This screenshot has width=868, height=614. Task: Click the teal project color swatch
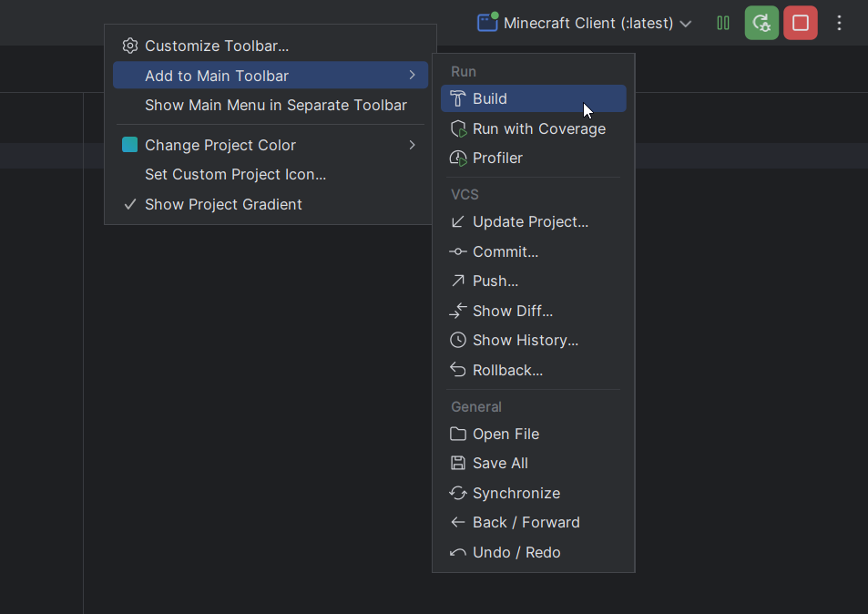pyautogui.click(x=130, y=145)
